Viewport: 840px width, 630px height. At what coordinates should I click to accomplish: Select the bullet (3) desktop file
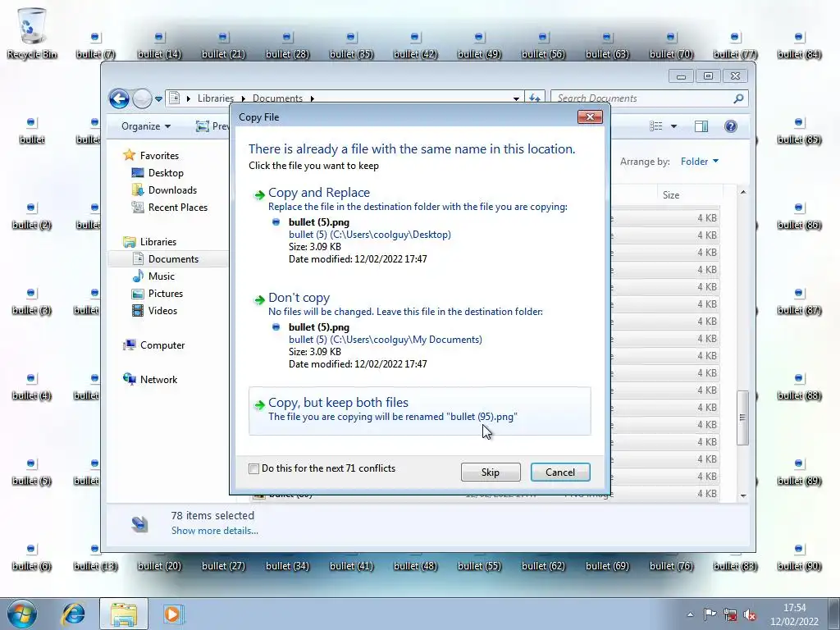(32, 301)
